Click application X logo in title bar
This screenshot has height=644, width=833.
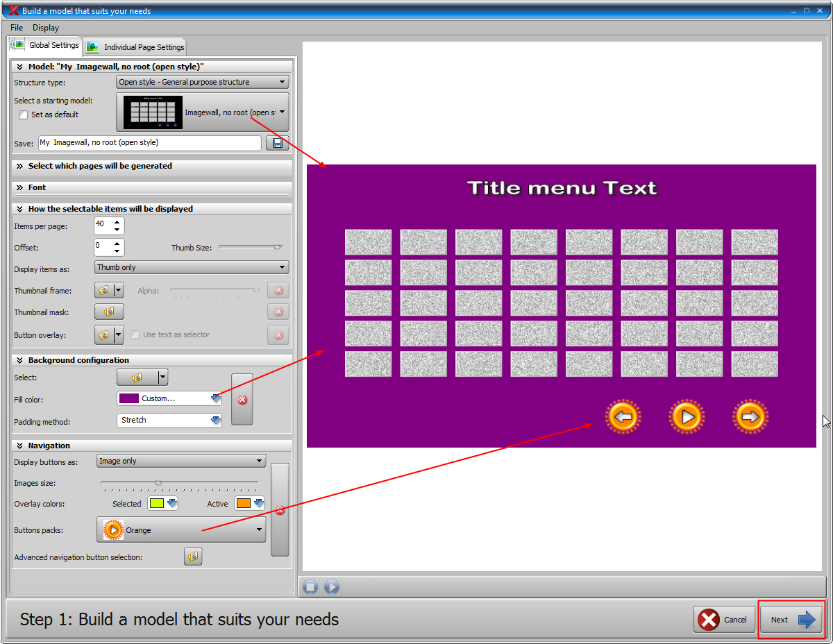[x=13, y=10]
